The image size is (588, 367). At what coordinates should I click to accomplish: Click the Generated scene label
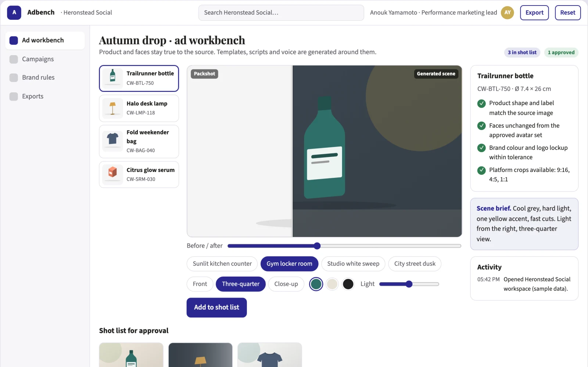click(x=436, y=74)
